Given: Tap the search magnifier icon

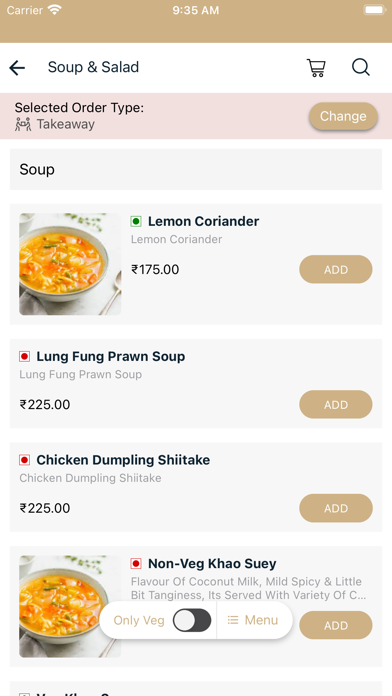Looking at the screenshot, I should point(361,67).
